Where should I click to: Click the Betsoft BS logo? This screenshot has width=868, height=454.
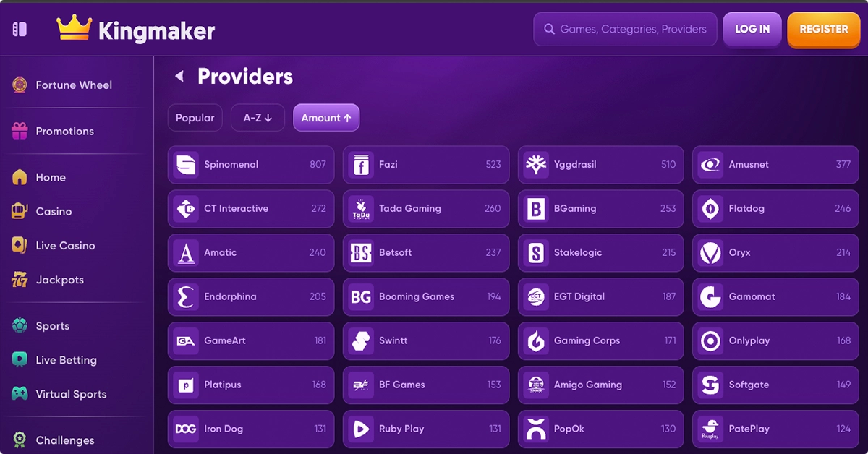[x=361, y=252]
